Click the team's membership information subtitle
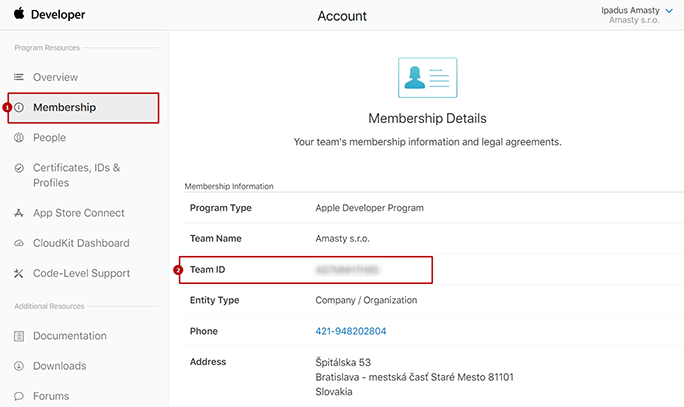 (428, 142)
